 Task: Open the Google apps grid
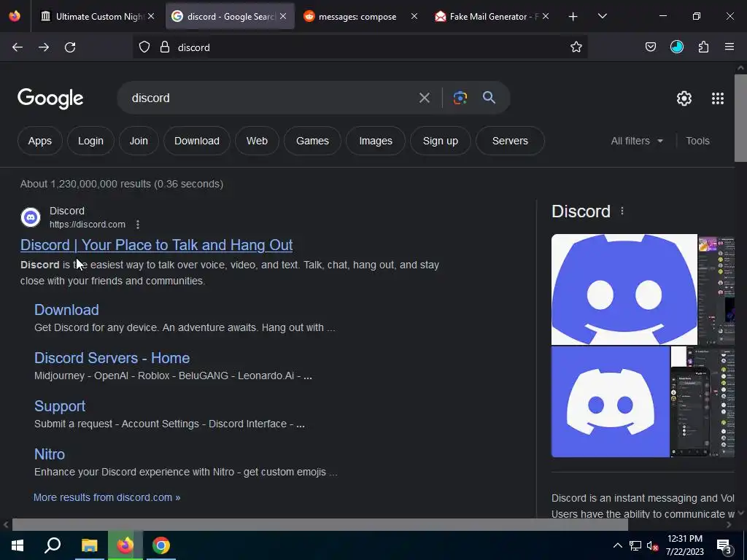tap(718, 98)
